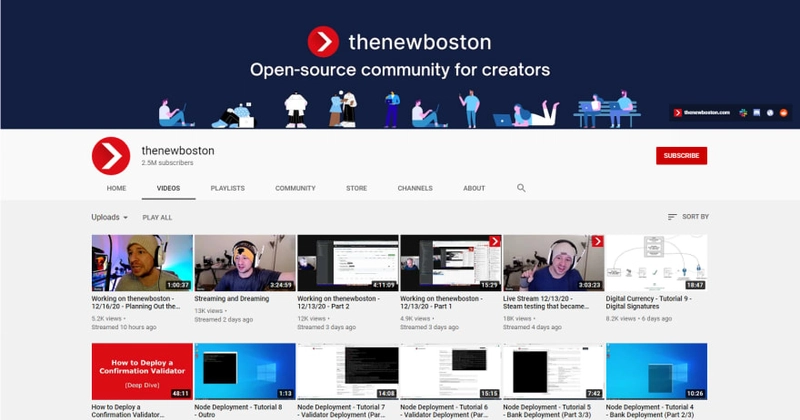Open the channel search magnifier icon

click(521, 188)
